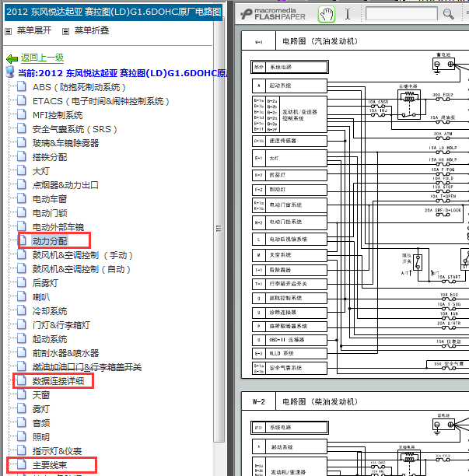
Task: Click the left panel vertical scrollbar
Action: [x=219, y=231]
